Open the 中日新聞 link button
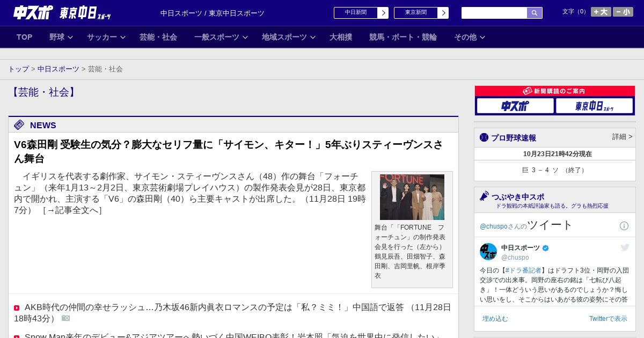644x338 pixels. (x=356, y=13)
